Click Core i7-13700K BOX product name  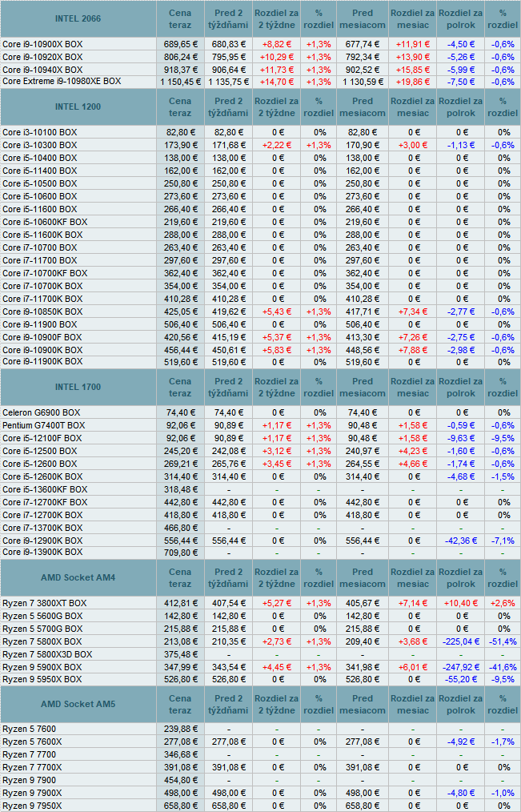click(x=42, y=528)
